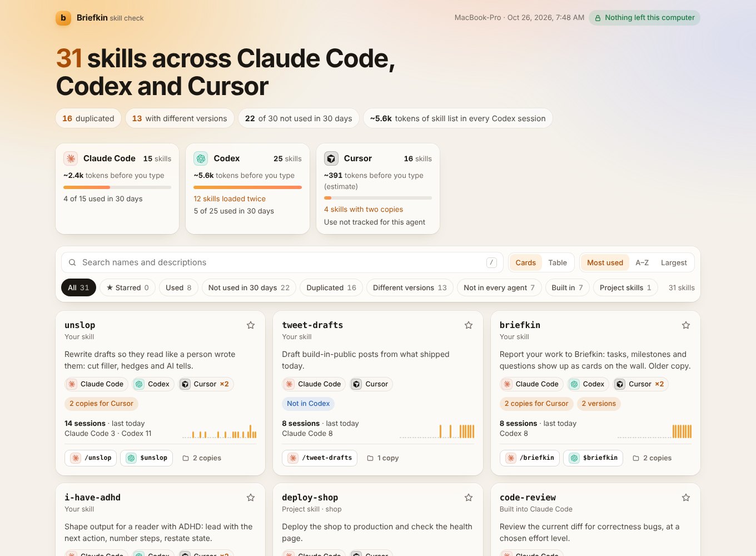Image resolution: width=756 pixels, height=556 pixels.
Task: Sort by Most used
Action: pos(605,262)
